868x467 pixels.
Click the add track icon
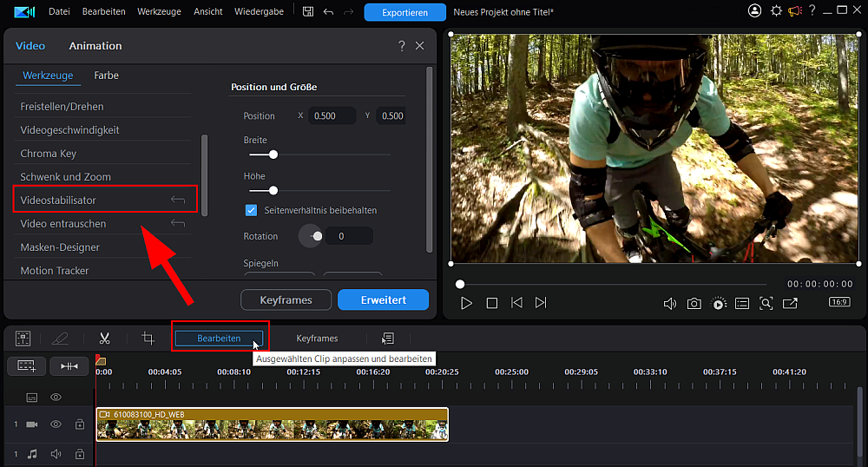coord(27,366)
